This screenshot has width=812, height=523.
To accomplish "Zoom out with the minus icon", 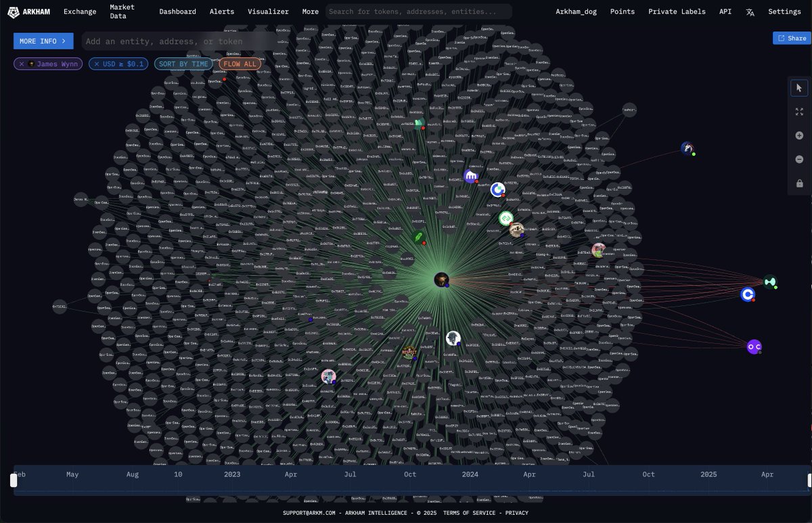I will pos(799,160).
